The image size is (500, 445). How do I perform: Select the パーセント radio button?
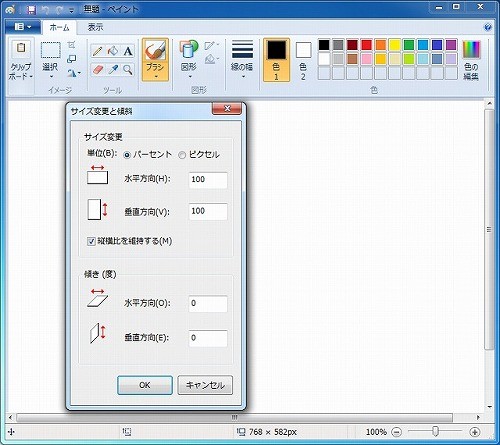click(127, 155)
